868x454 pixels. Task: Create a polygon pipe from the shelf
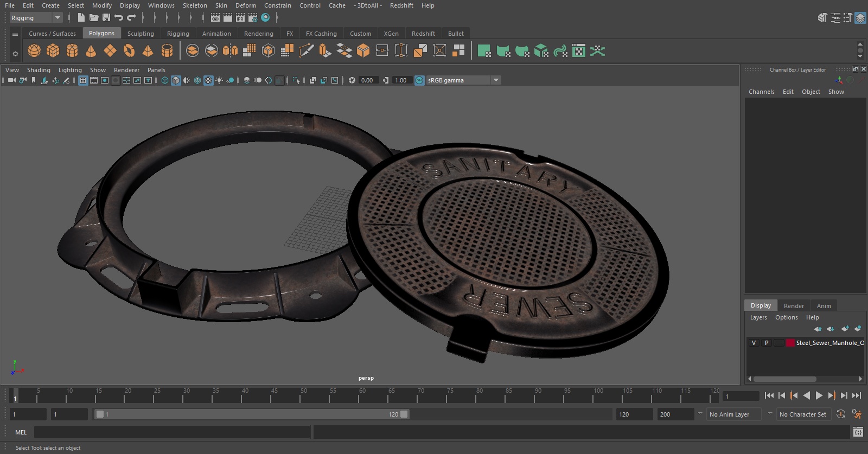coord(167,51)
